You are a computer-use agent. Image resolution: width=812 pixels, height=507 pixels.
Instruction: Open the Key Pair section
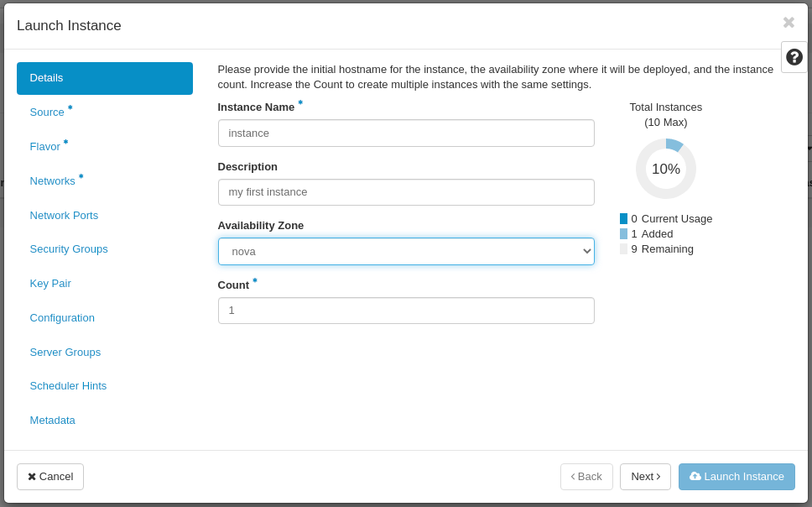[x=50, y=283]
